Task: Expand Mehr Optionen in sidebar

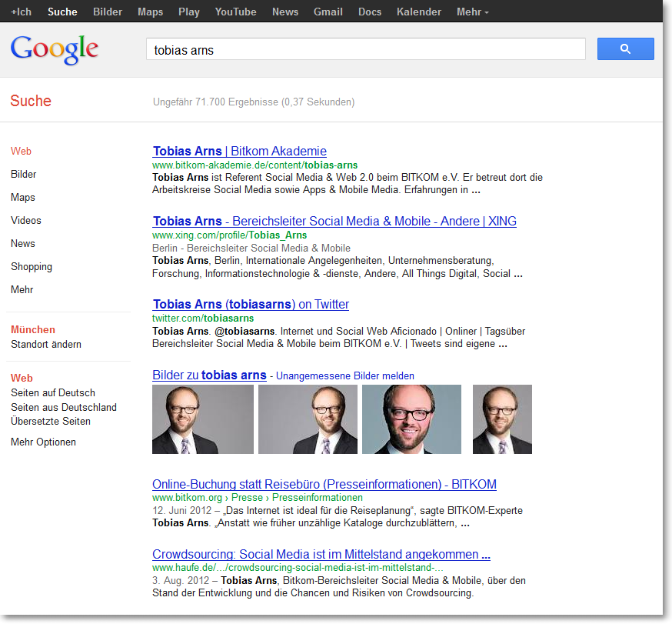Action: coord(43,442)
